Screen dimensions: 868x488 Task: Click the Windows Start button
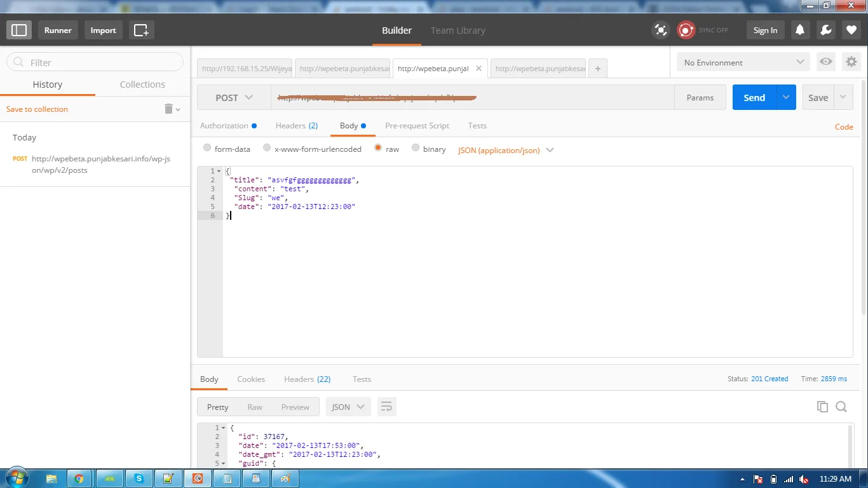point(17,478)
